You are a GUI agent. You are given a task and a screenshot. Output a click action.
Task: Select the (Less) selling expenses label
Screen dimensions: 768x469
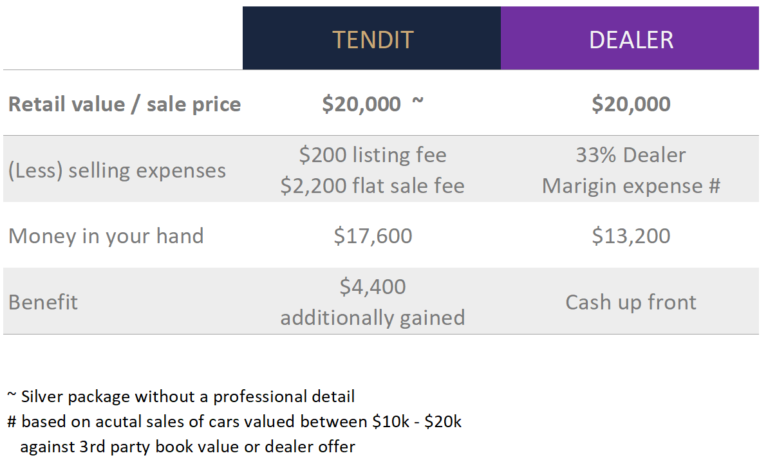[117, 170]
